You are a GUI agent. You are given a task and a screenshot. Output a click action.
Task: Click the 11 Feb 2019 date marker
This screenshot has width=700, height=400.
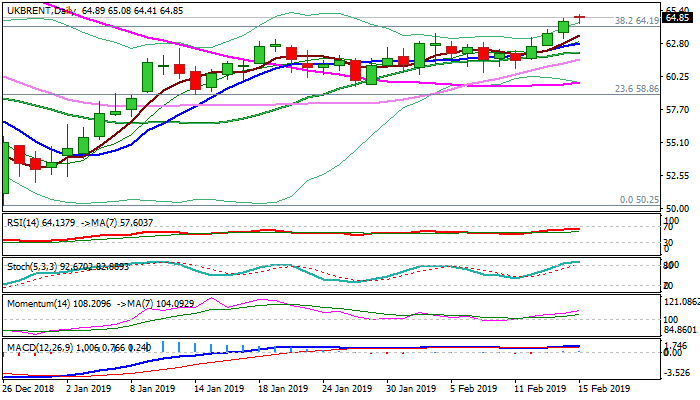[x=539, y=388]
